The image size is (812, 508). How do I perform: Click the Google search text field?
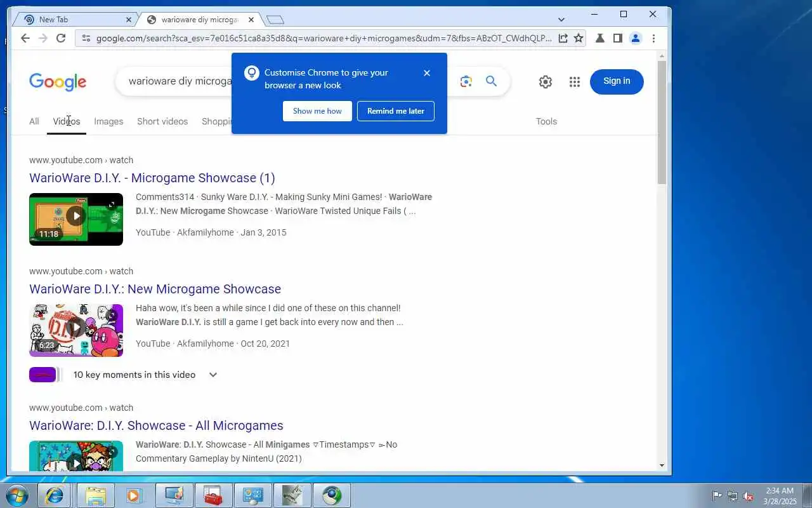(x=180, y=81)
